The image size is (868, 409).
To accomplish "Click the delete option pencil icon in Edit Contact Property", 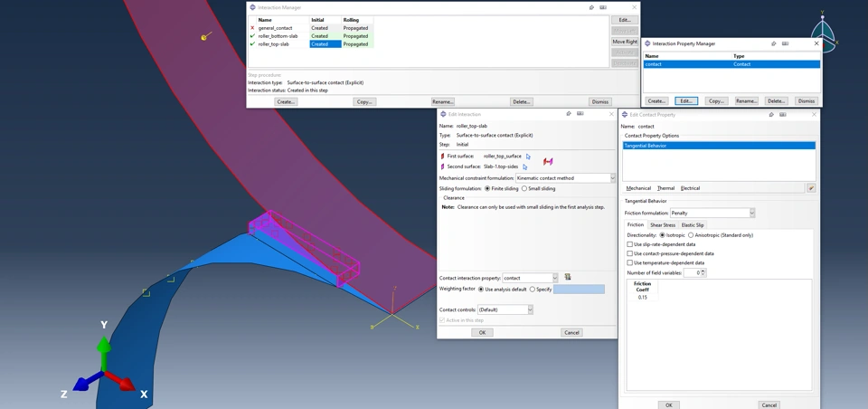I will tap(811, 188).
